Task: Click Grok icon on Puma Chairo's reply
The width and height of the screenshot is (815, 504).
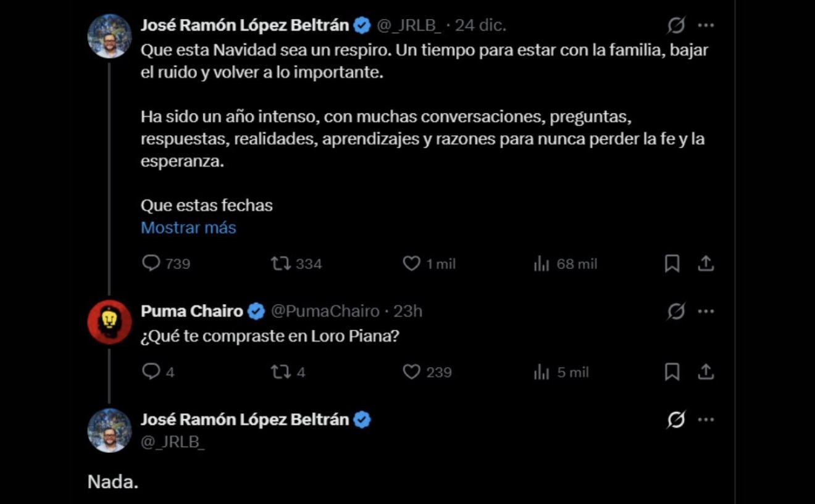Action: pyautogui.click(x=676, y=312)
